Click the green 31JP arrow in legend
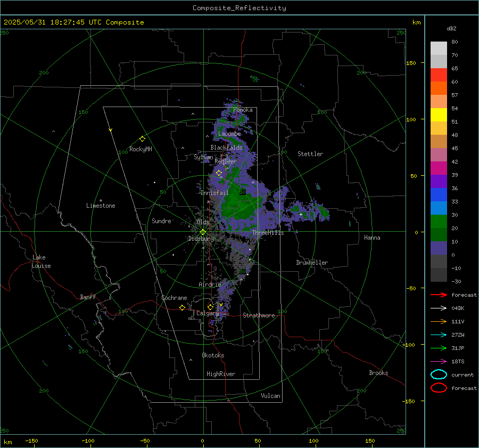The width and height of the screenshot is (479, 448). 439,348
